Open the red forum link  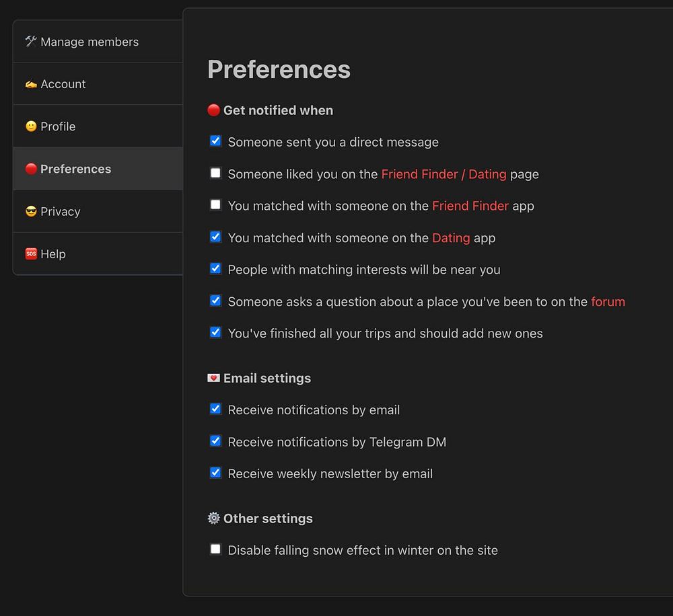[x=608, y=302]
